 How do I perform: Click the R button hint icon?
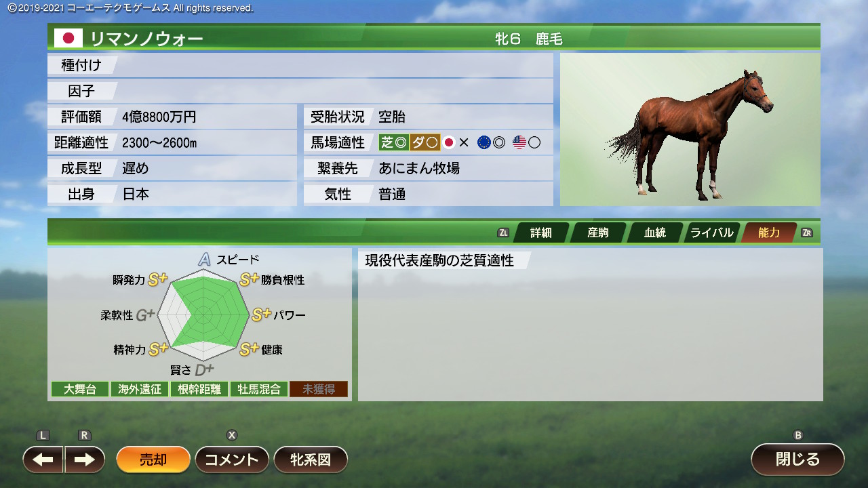click(x=85, y=435)
